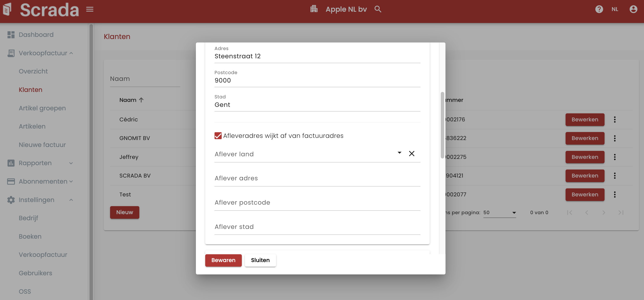Uncheck Afleveradres wijkt af van factuuradres
644x300 pixels.
218,136
